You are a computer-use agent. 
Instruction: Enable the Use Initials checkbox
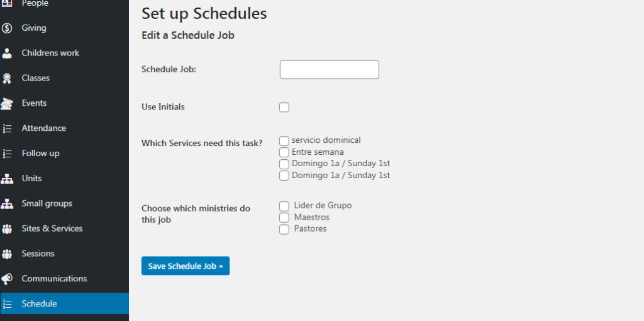[x=284, y=107]
